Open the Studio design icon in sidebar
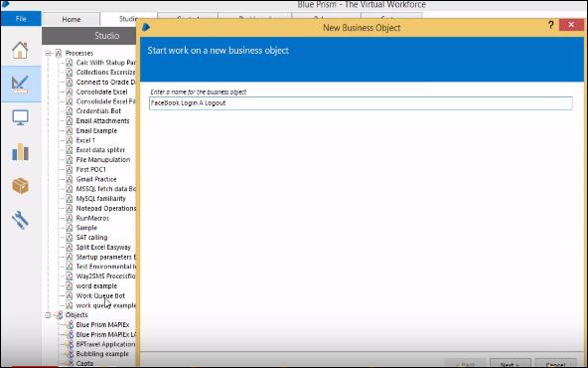Viewport: 588px width, 368px height. (x=20, y=84)
